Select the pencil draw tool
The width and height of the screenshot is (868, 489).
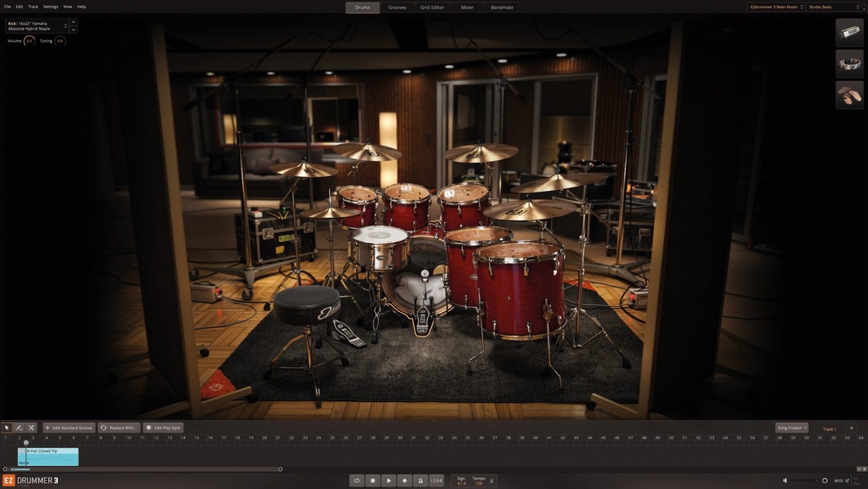coord(19,428)
